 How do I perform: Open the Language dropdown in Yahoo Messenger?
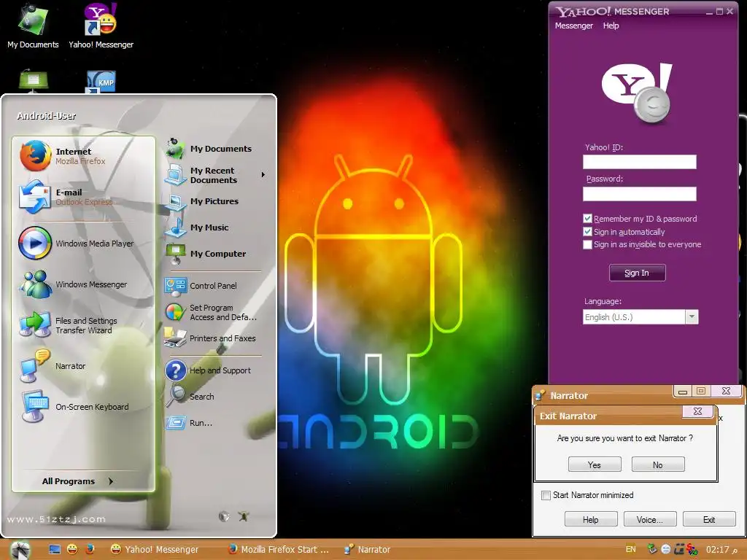[x=692, y=317]
